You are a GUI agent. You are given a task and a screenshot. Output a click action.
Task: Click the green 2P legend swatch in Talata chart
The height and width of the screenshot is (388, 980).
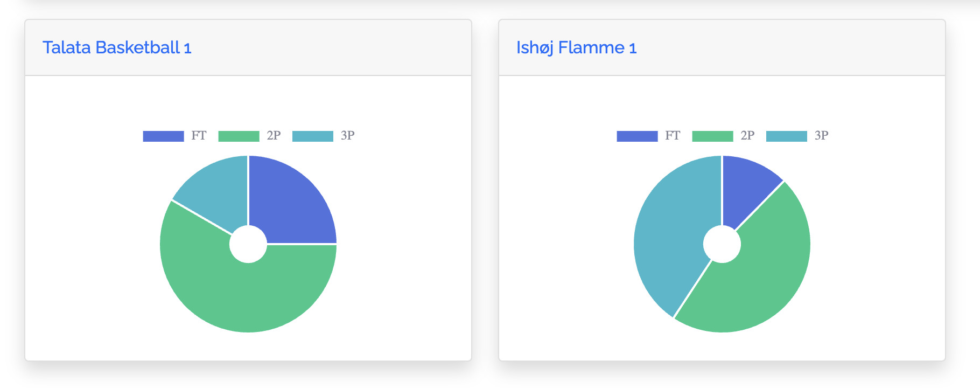tap(239, 136)
